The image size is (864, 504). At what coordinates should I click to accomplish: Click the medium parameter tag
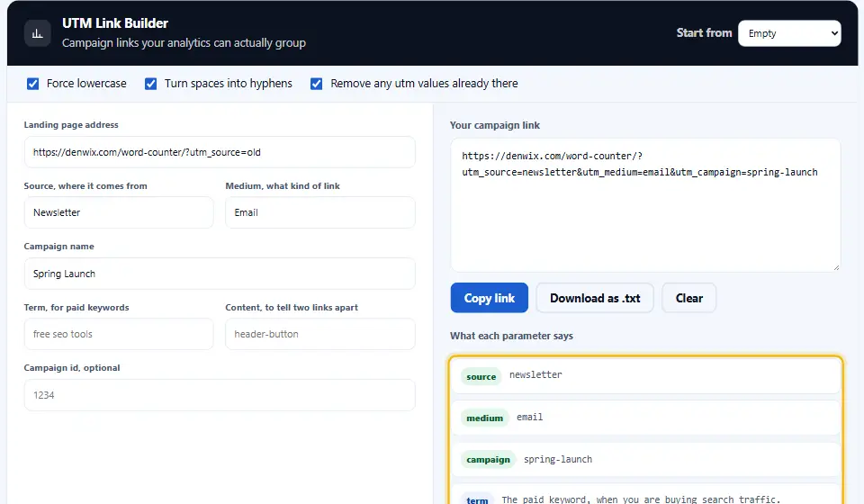click(484, 418)
